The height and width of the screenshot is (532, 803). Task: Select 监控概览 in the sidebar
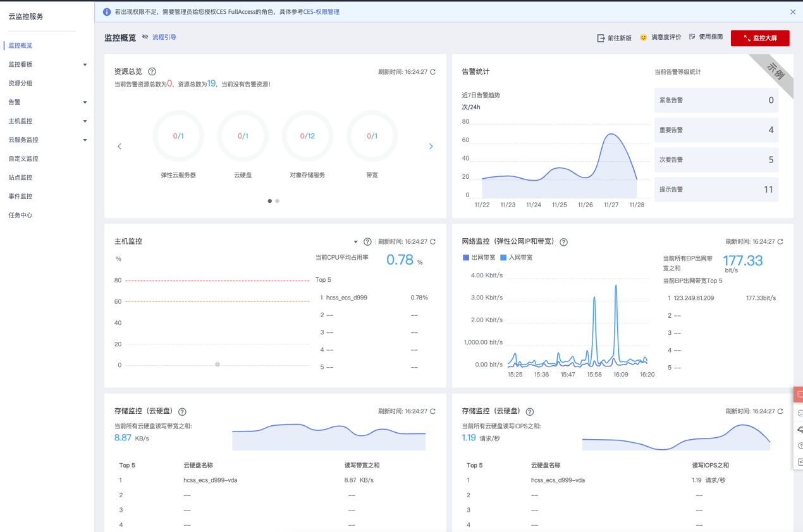(x=20, y=45)
